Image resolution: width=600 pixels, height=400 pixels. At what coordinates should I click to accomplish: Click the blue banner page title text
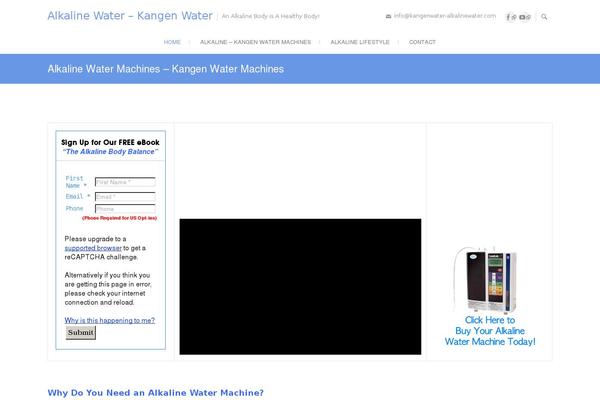click(x=166, y=69)
